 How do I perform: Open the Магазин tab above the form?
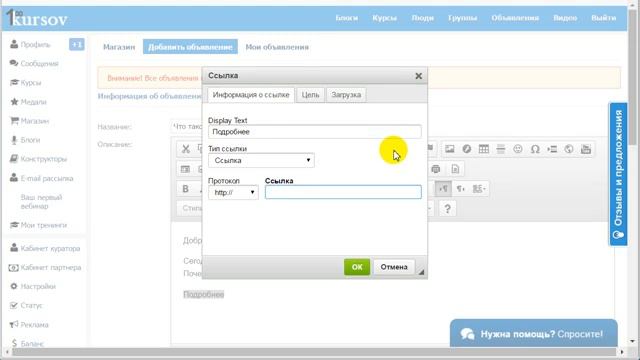(x=119, y=47)
